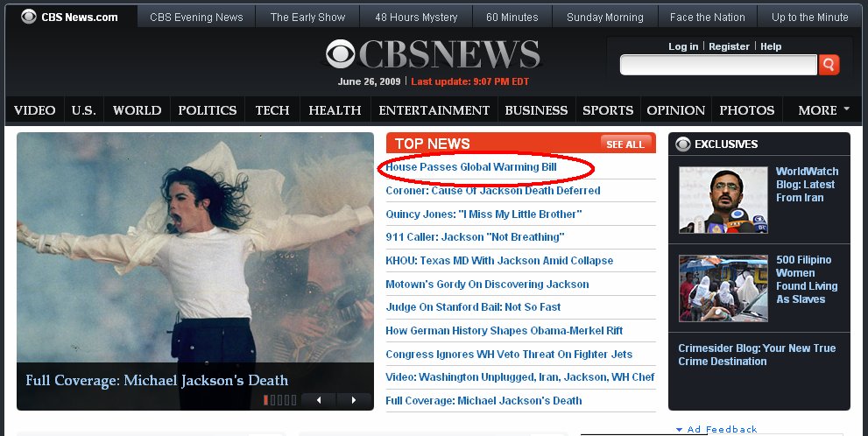
Task: Click the large CBSNEWS logo
Action: point(433,55)
